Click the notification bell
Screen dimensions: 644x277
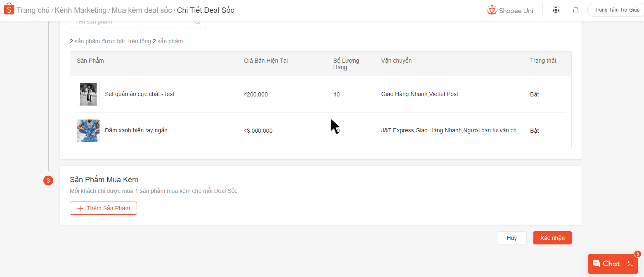576,10
